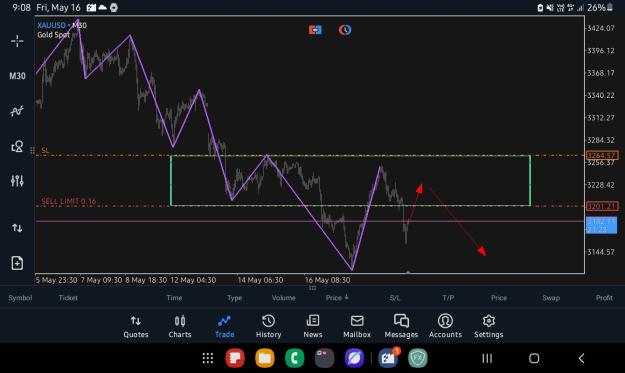Click the Time column header

click(x=174, y=298)
